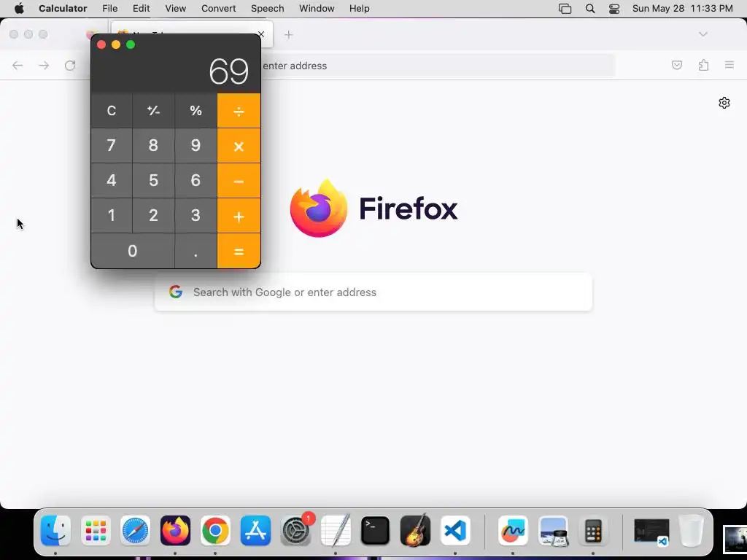Click the minus operator key
747x560 pixels.
239,181
